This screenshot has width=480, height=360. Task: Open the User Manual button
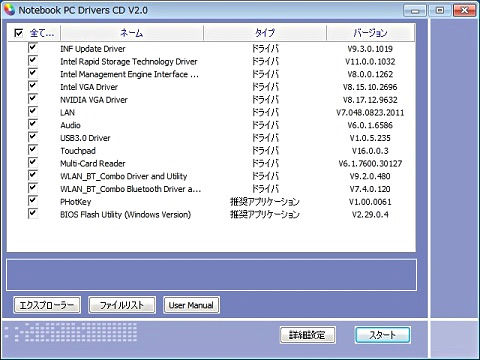(191, 305)
